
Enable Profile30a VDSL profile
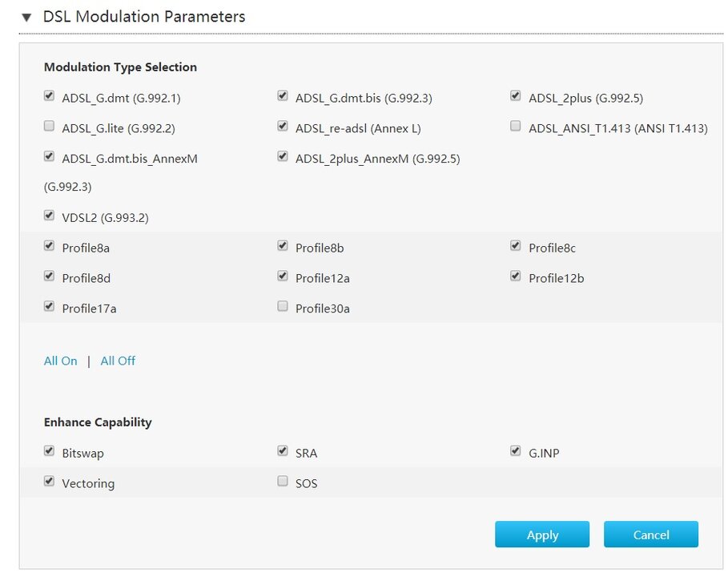coord(283,306)
